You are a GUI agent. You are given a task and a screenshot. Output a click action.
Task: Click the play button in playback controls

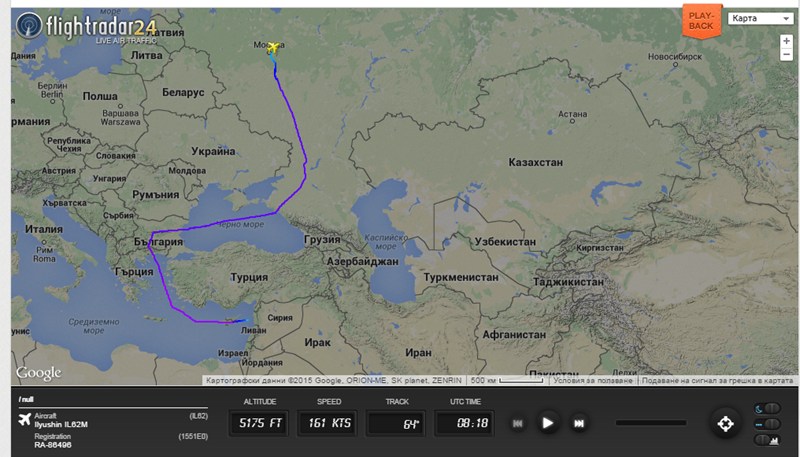(x=547, y=423)
